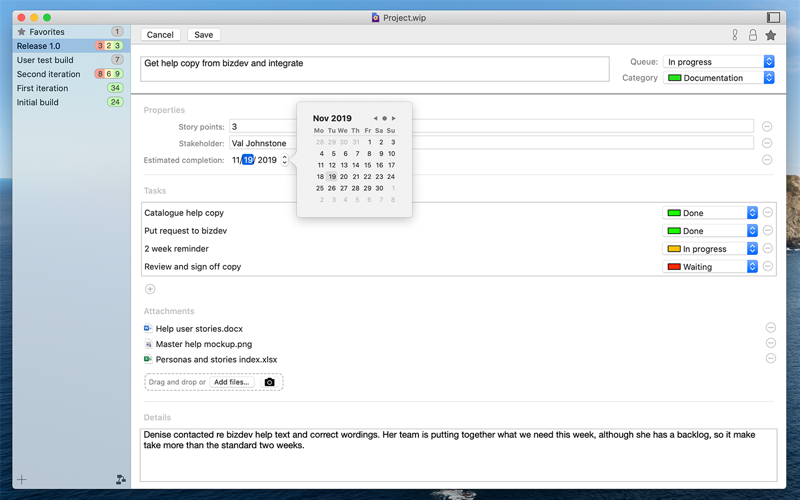
Task: Click the Stakeholder field with Val Johnstone
Action: click(x=491, y=143)
